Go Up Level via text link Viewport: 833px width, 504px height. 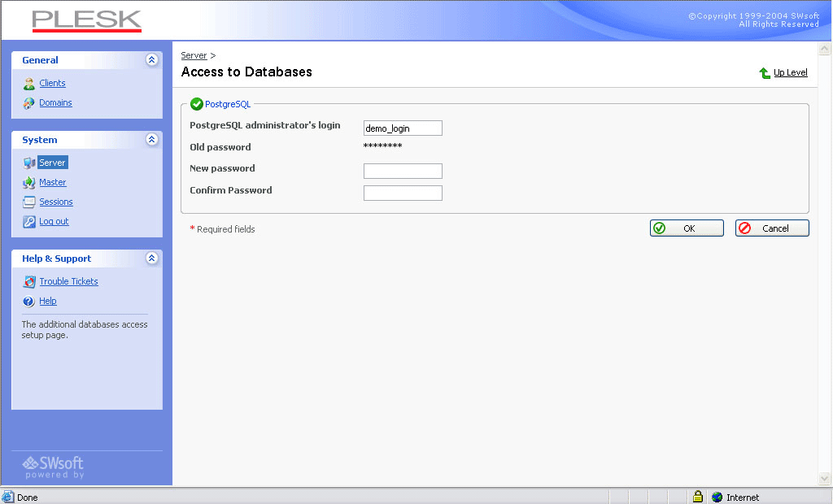(x=791, y=73)
